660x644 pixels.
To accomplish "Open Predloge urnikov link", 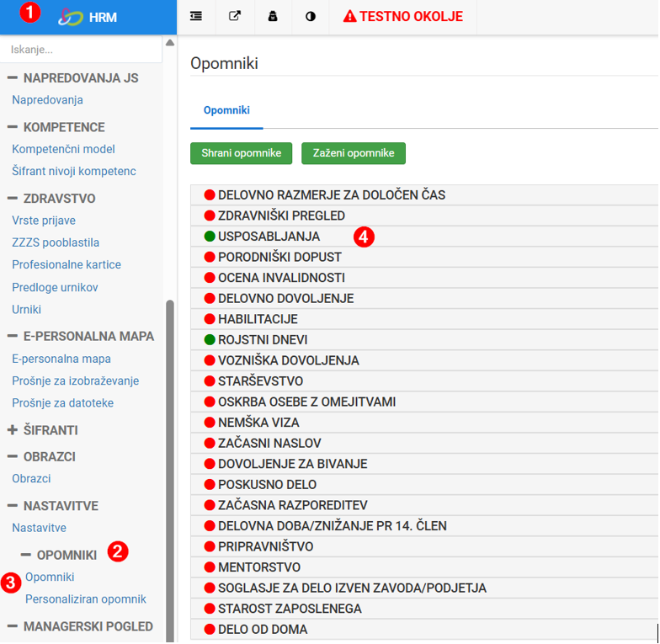I will [55, 287].
